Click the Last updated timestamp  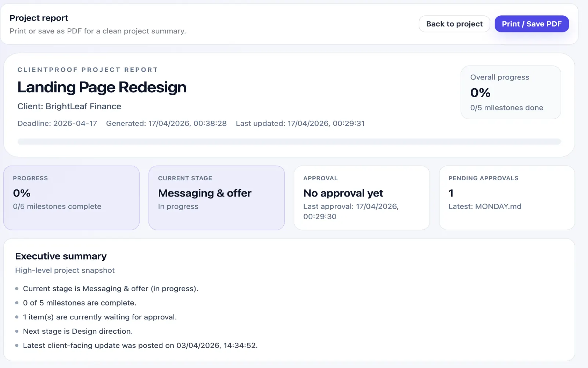(300, 123)
